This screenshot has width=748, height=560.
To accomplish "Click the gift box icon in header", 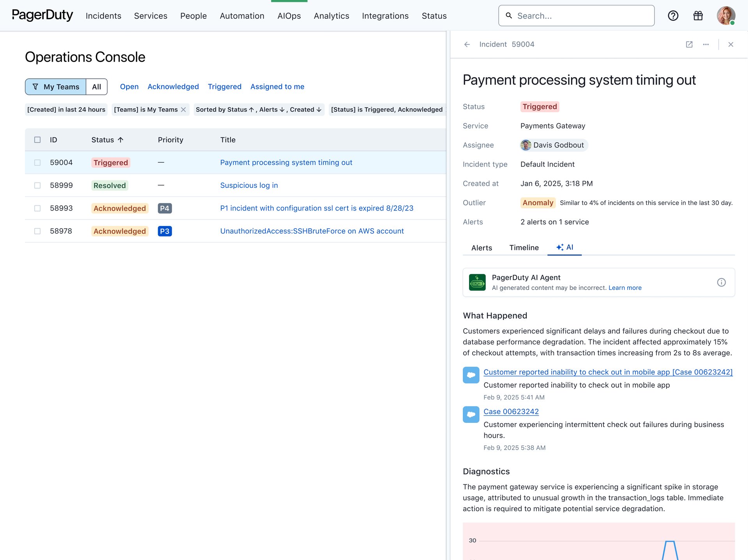I will [x=698, y=16].
